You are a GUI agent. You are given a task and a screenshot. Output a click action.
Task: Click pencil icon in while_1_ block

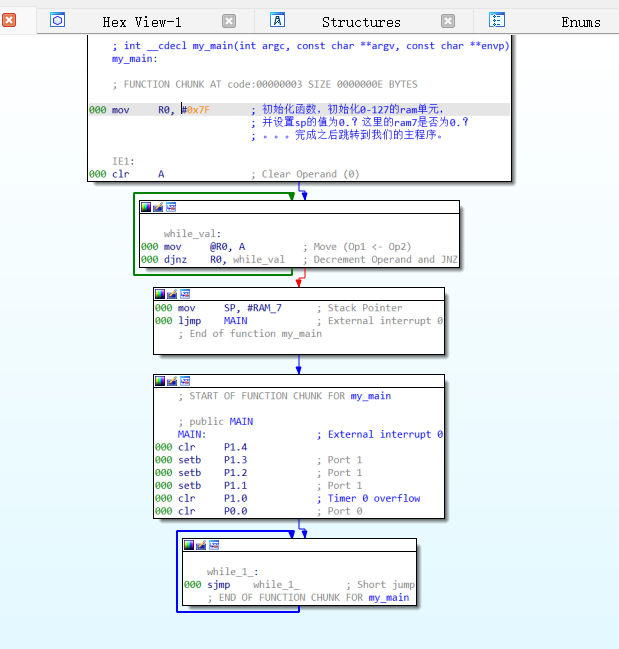click(201, 545)
